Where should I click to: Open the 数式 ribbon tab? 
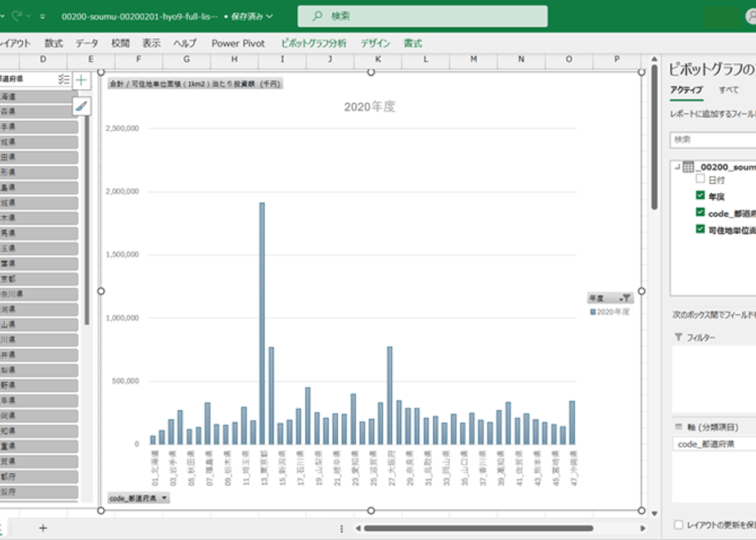pyautogui.click(x=53, y=43)
